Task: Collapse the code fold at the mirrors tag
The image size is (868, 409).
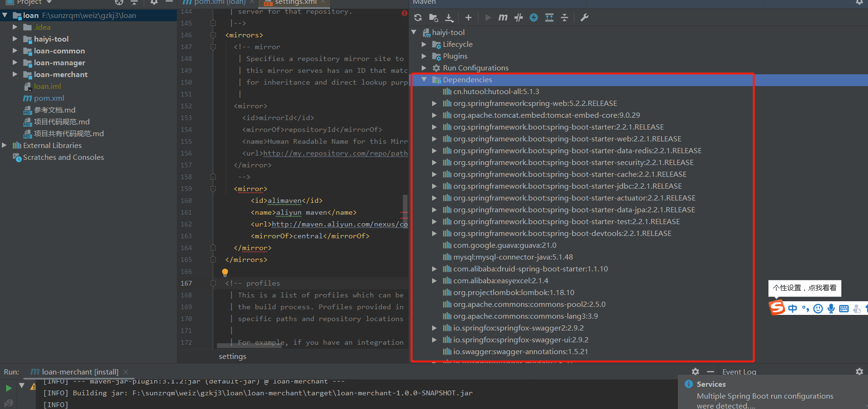Action: 213,35
